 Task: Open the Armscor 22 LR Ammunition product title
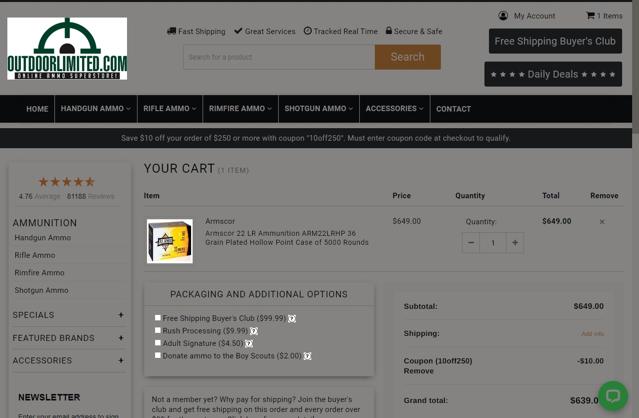point(286,238)
